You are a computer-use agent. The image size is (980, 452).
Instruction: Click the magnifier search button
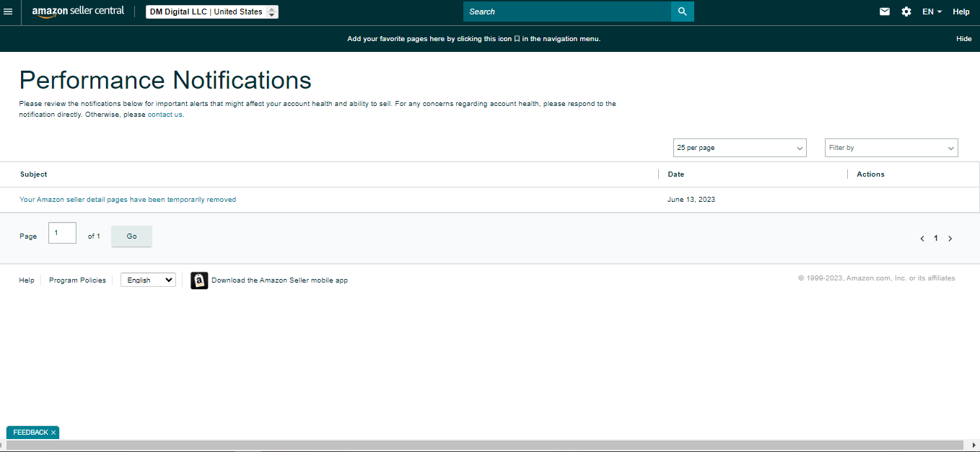[x=683, y=12]
